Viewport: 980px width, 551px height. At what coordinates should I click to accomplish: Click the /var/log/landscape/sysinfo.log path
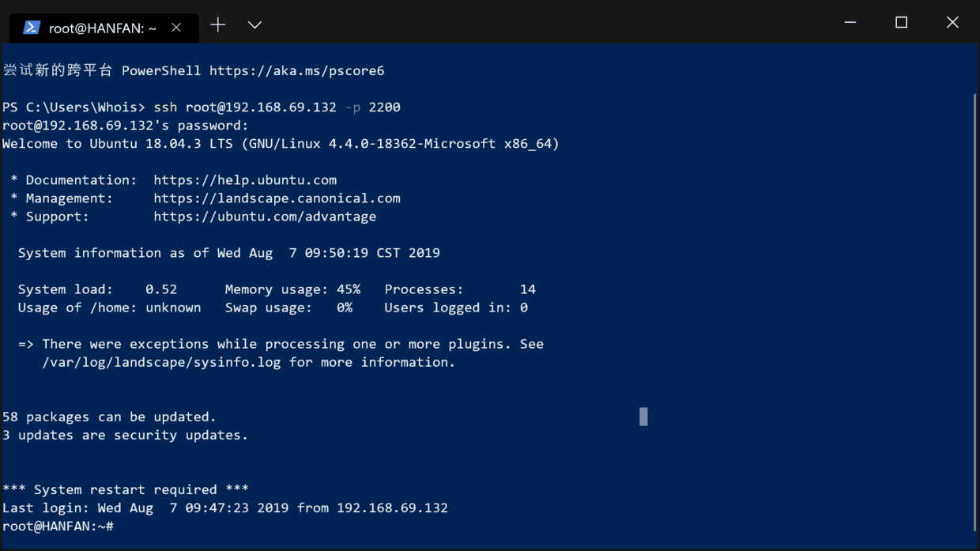point(162,363)
